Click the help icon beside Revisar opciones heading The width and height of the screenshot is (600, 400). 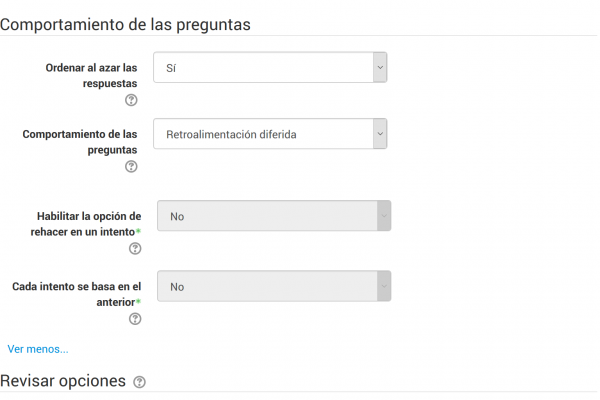(x=139, y=382)
